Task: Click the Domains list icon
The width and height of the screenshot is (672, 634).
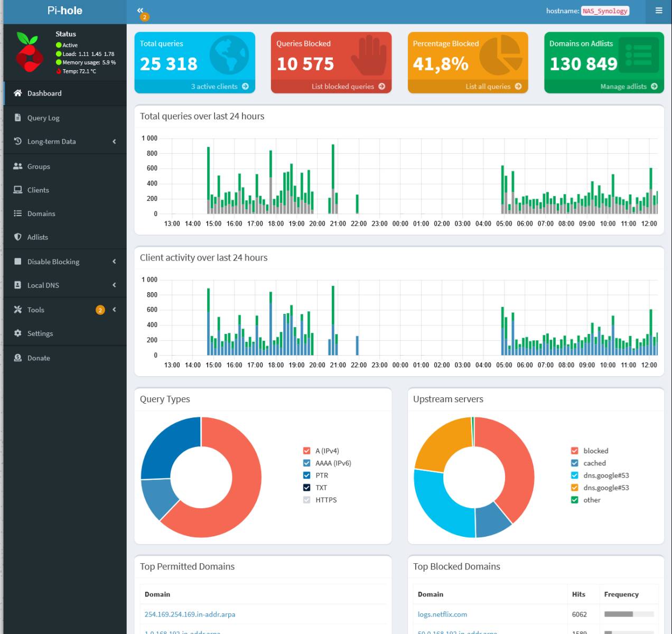Action: point(17,213)
